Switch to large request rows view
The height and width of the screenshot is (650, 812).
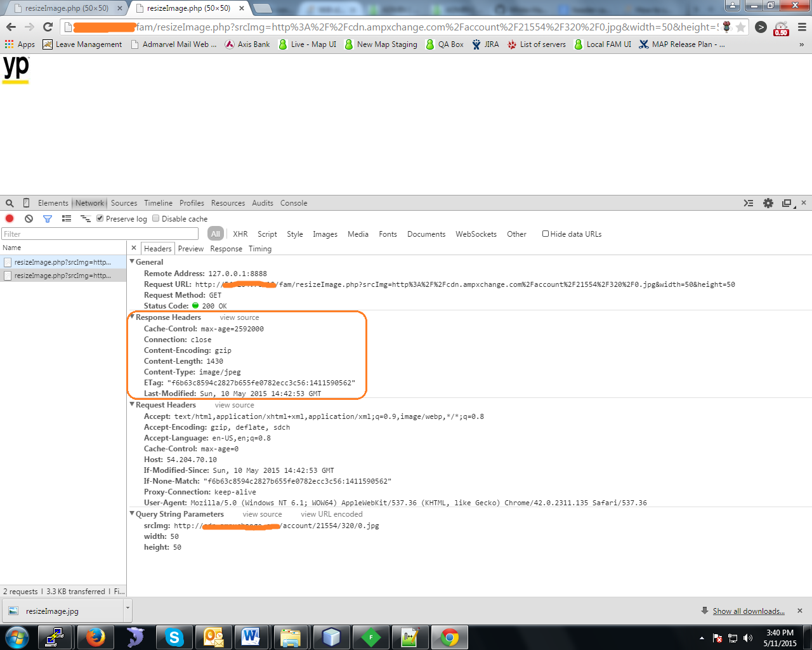point(66,218)
